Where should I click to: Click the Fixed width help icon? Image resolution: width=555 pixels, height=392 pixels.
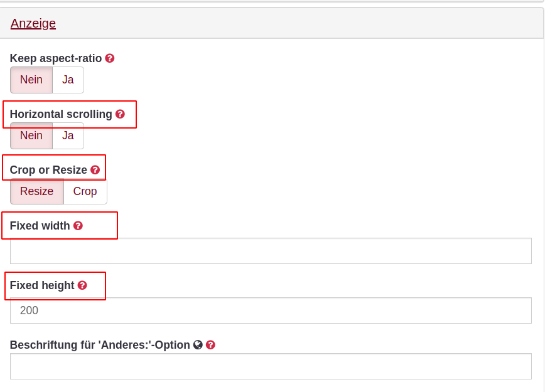(78, 226)
